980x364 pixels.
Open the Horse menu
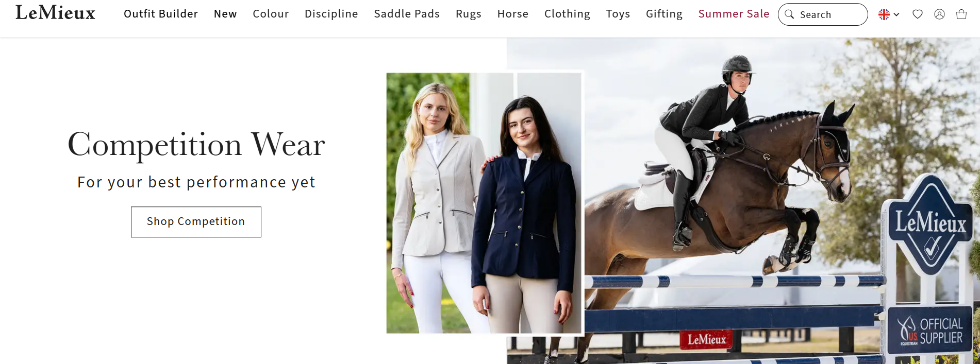click(x=513, y=14)
